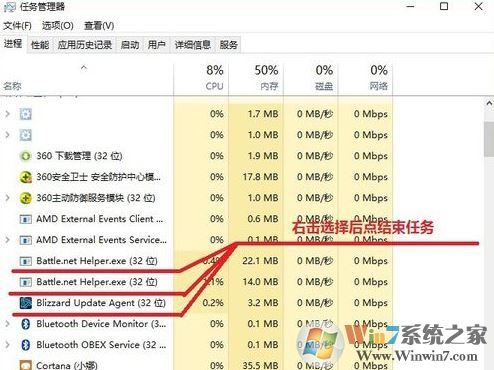Select the AMD External Events Client row
494x370 pixels.
[x=196, y=219]
